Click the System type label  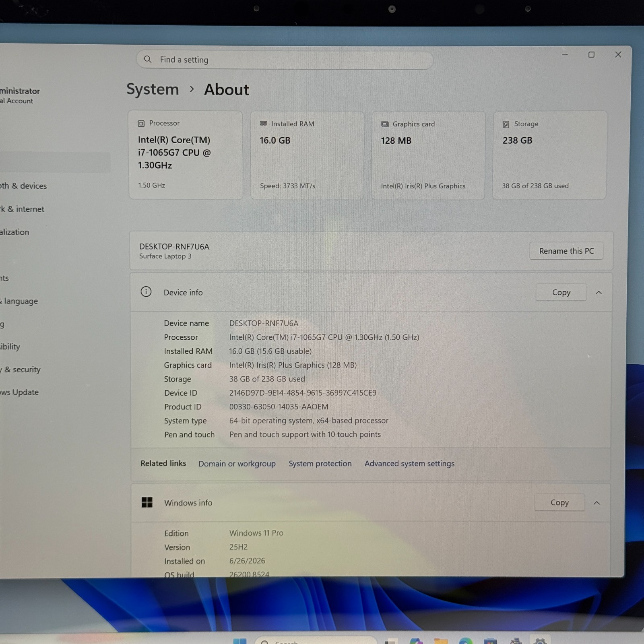point(185,421)
